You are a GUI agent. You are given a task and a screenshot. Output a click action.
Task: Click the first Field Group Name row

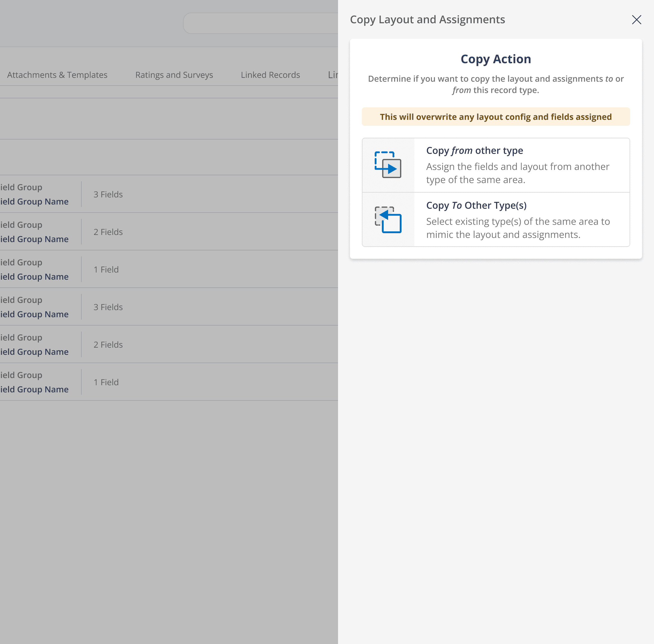pos(34,202)
